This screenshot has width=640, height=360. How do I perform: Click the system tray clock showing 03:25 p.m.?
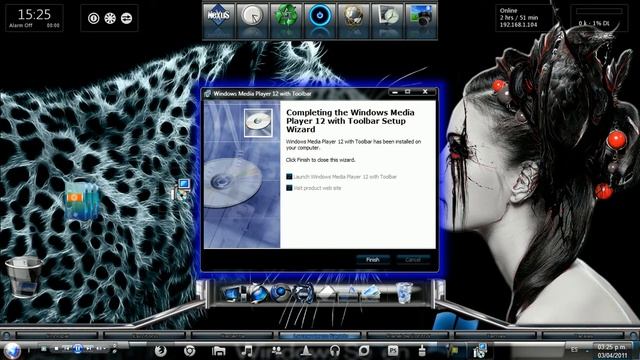(x=611, y=351)
